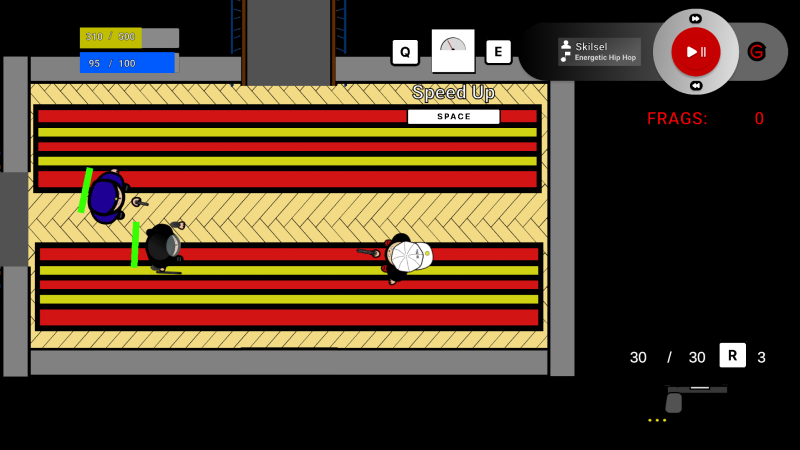Select the pistol weapon icon
Viewport: 800px width, 450px height.
click(694, 396)
